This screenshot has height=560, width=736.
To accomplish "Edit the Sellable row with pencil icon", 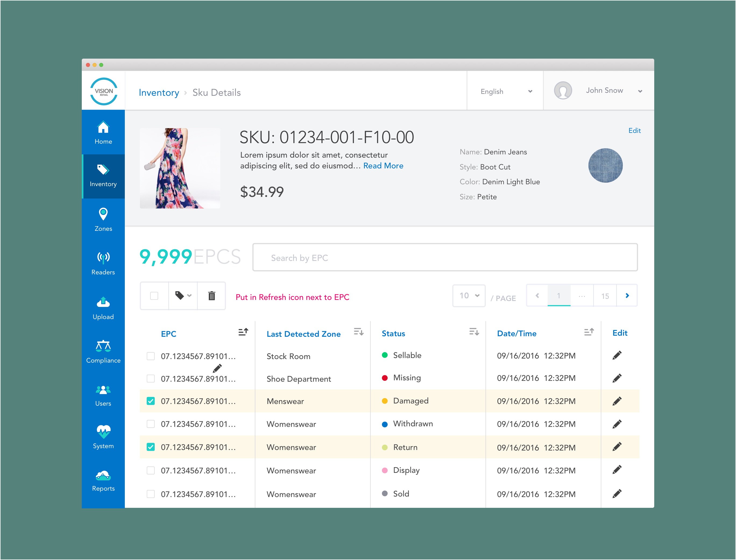I will (617, 355).
